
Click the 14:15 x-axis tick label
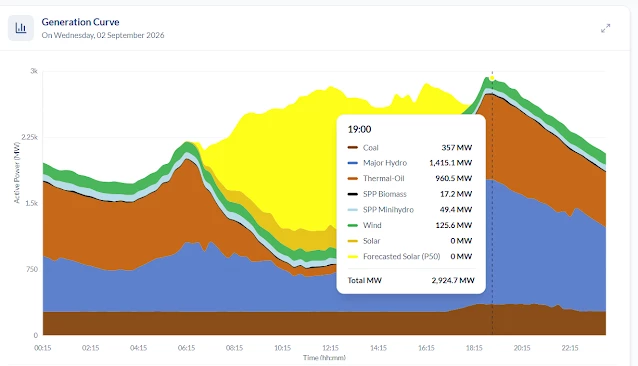click(x=378, y=348)
